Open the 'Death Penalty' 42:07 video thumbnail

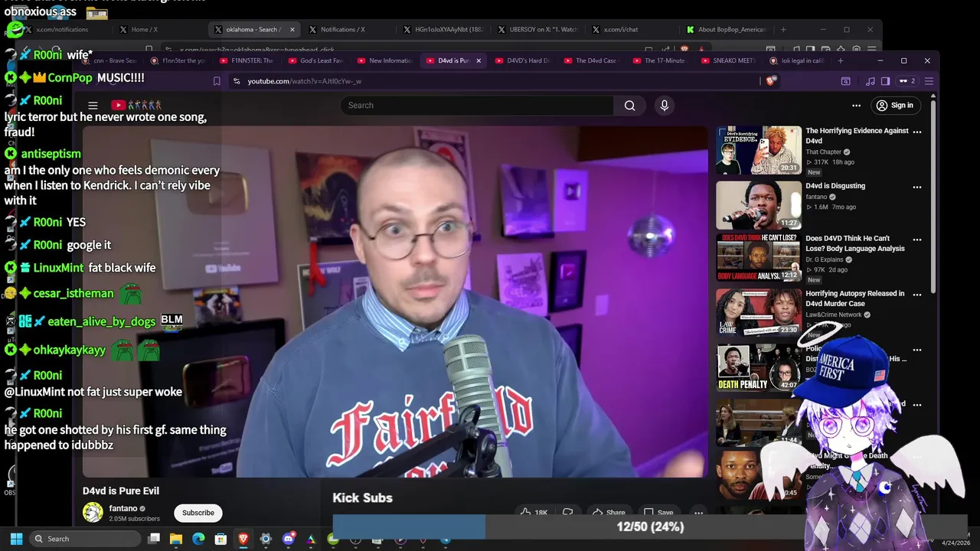(759, 367)
